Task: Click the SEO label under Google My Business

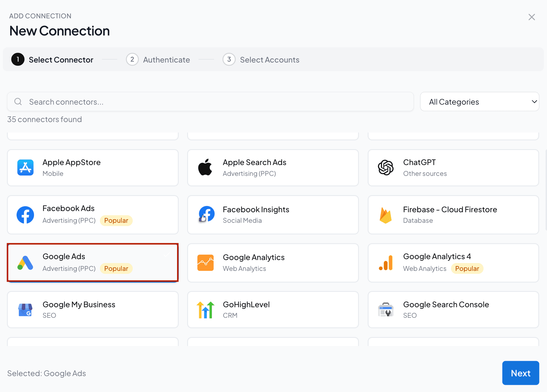Action: (49, 315)
